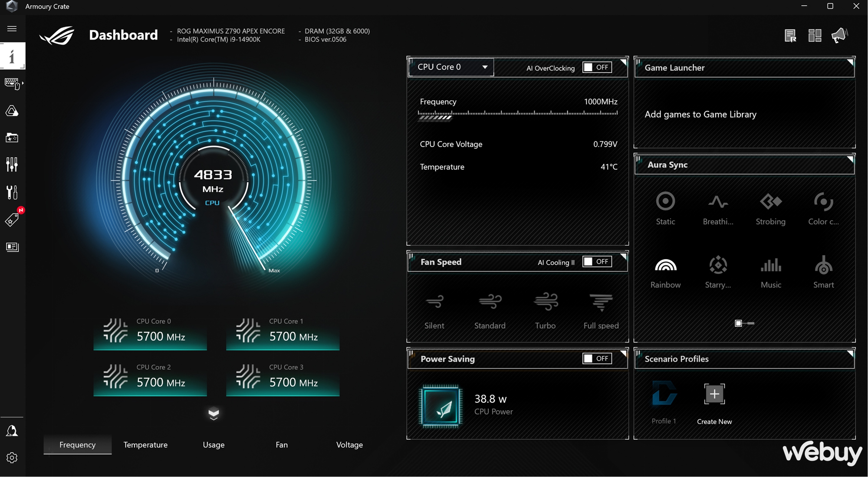868x477 pixels.
Task: Open the user center avatar icon
Action: pyautogui.click(x=12, y=431)
